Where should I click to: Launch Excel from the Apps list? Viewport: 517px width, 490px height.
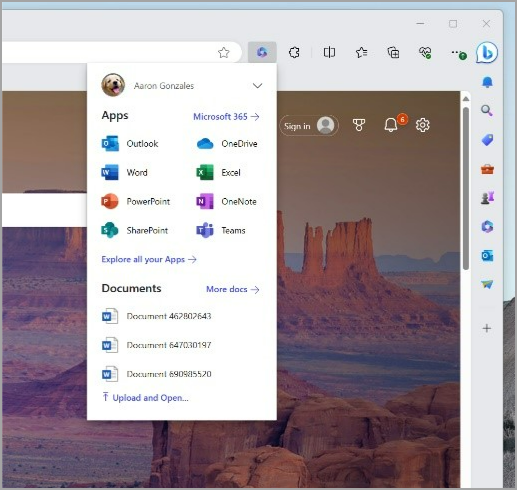(x=218, y=172)
